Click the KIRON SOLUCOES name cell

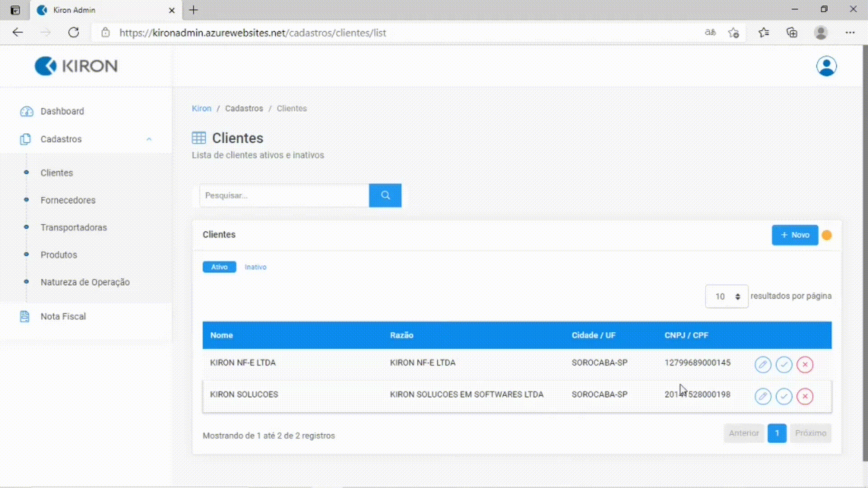coord(244,394)
